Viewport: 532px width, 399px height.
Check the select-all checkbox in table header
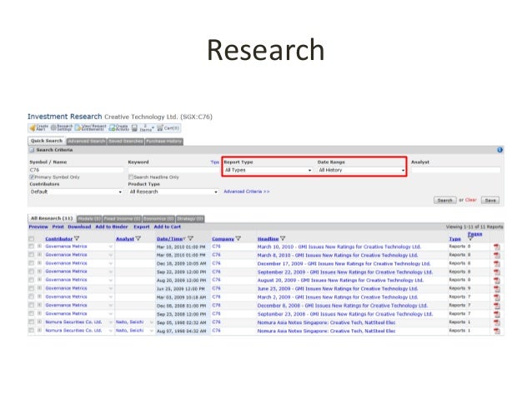pos(32,238)
